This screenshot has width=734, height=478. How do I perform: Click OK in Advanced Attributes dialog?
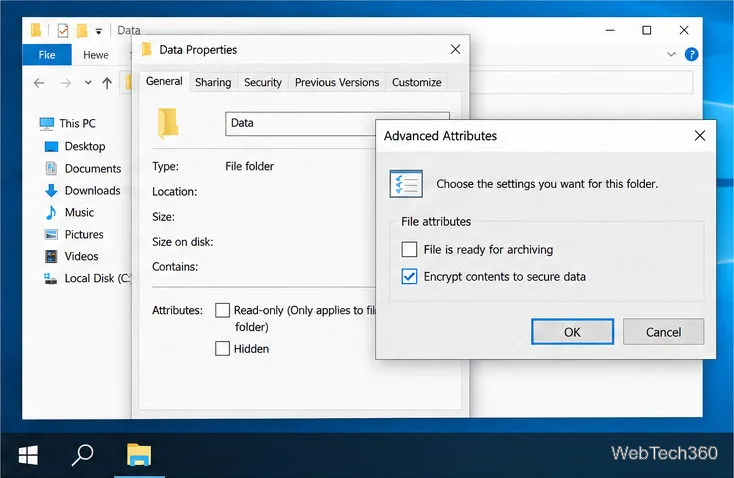click(572, 331)
